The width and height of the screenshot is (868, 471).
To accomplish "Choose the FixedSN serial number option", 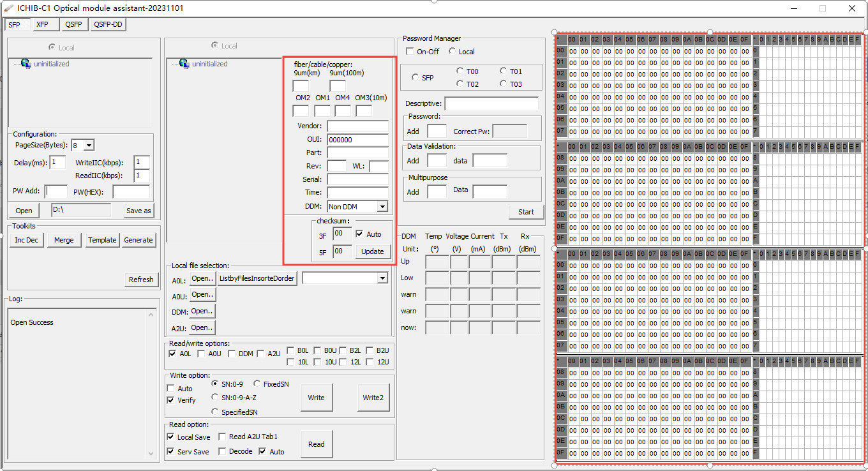I will click(x=257, y=384).
